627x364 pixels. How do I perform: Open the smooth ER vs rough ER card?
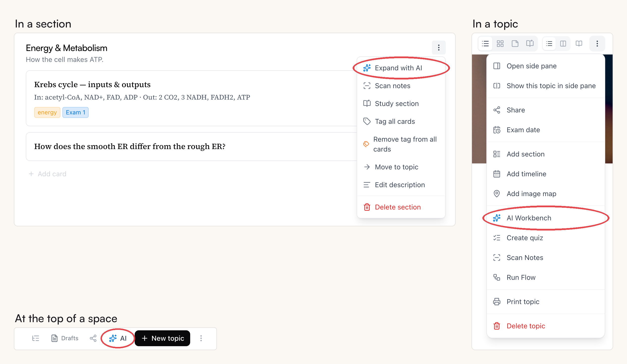tap(192, 147)
